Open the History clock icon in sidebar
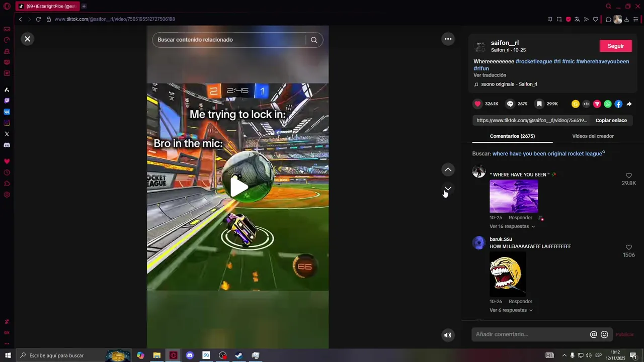644x362 pixels. 7,172
